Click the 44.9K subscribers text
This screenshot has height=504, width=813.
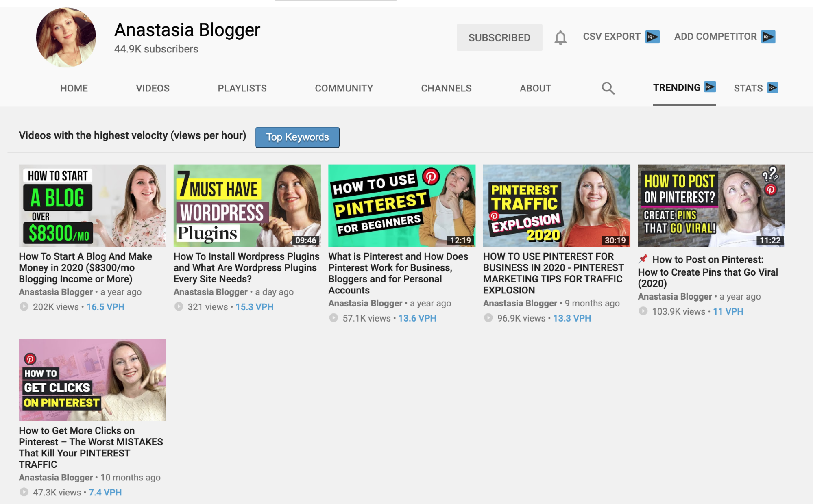tap(156, 49)
